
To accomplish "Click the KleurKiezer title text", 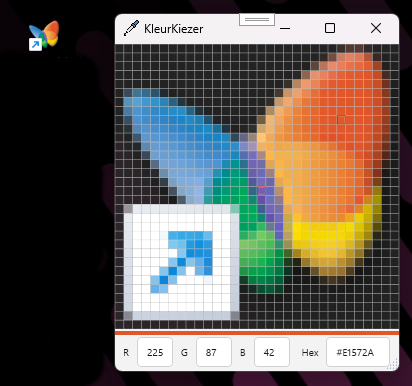I will (173, 29).
